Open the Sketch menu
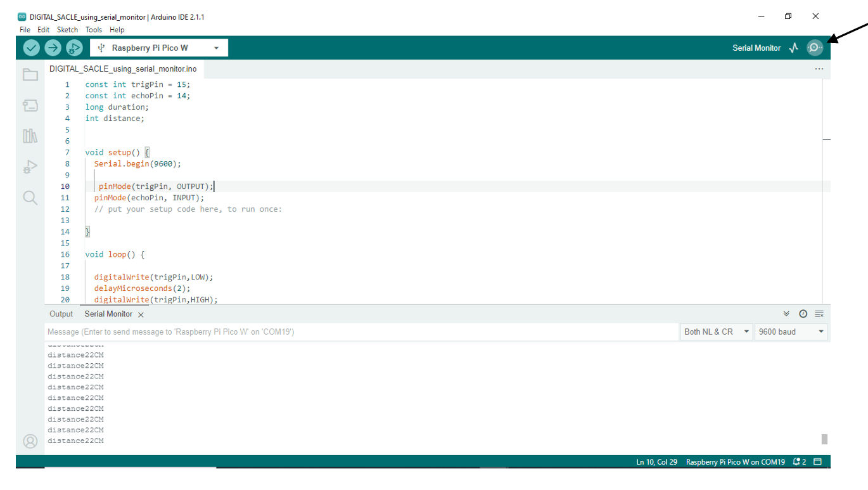The image size is (868, 490). click(x=67, y=30)
